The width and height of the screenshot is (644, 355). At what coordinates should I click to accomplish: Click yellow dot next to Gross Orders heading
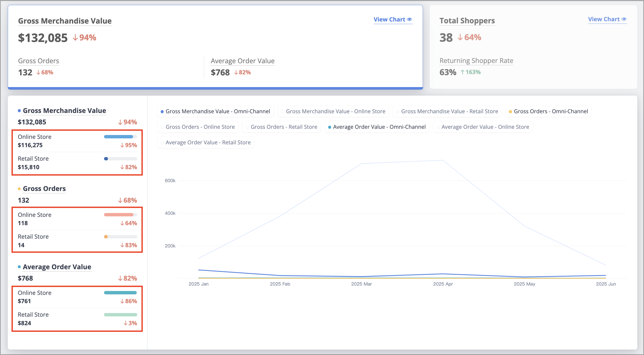[19, 189]
